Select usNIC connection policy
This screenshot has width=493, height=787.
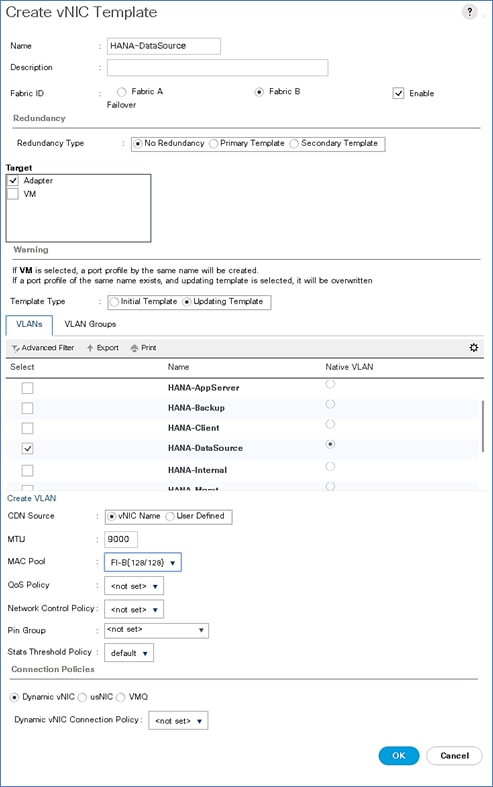coord(82,698)
